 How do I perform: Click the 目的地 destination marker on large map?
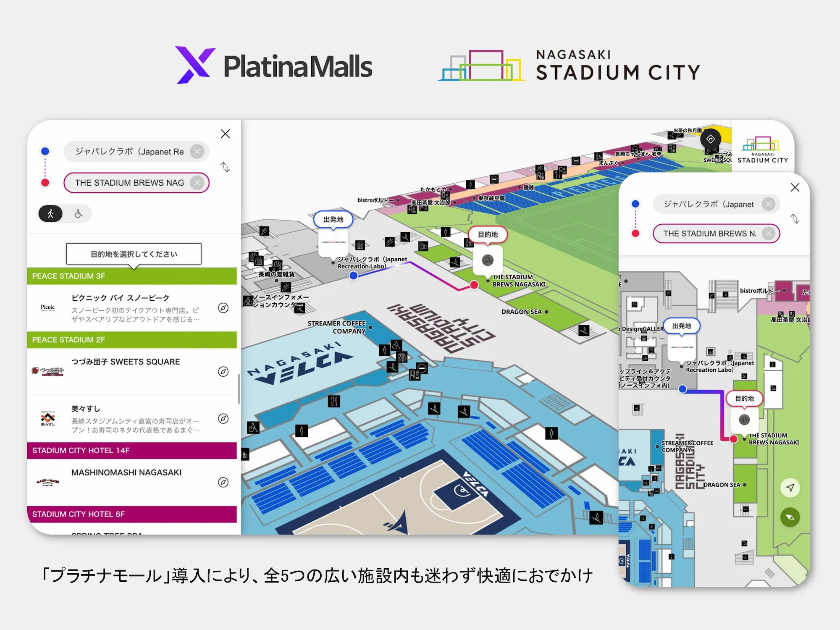pyautogui.click(x=488, y=234)
